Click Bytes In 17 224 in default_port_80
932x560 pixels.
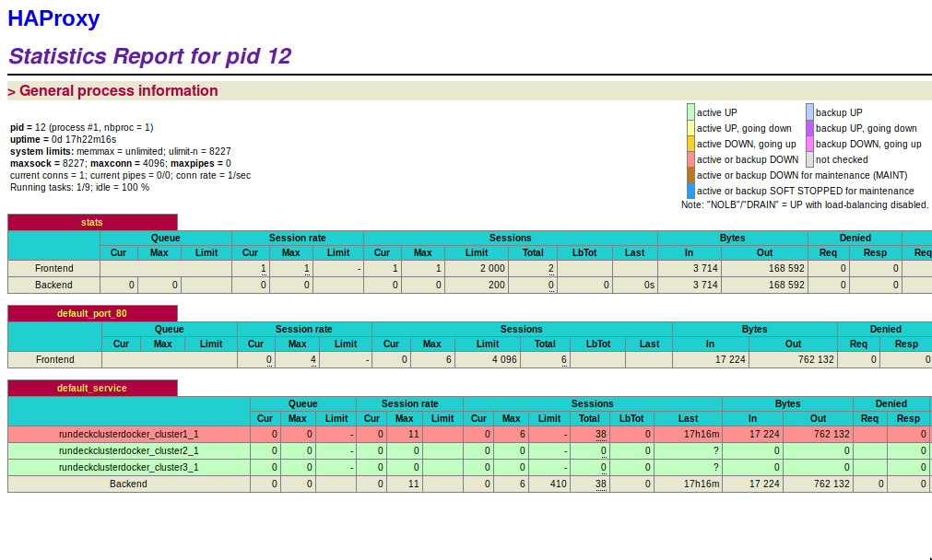[730, 360]
